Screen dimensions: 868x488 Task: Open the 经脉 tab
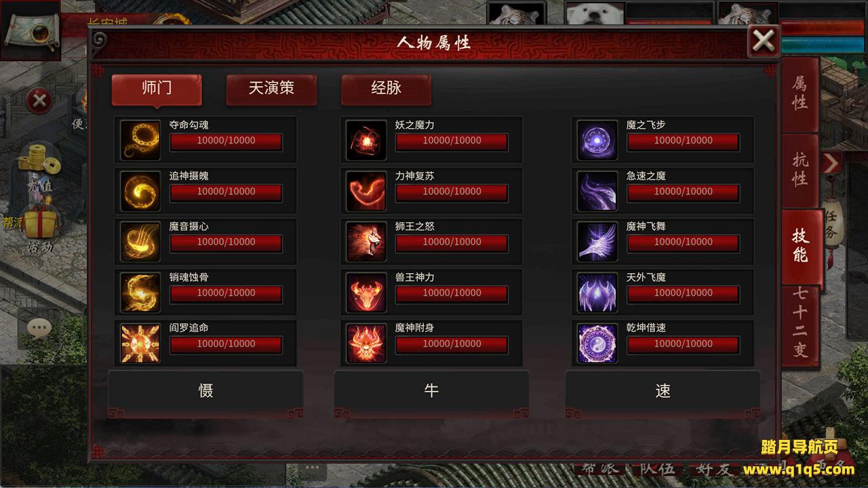386,89
